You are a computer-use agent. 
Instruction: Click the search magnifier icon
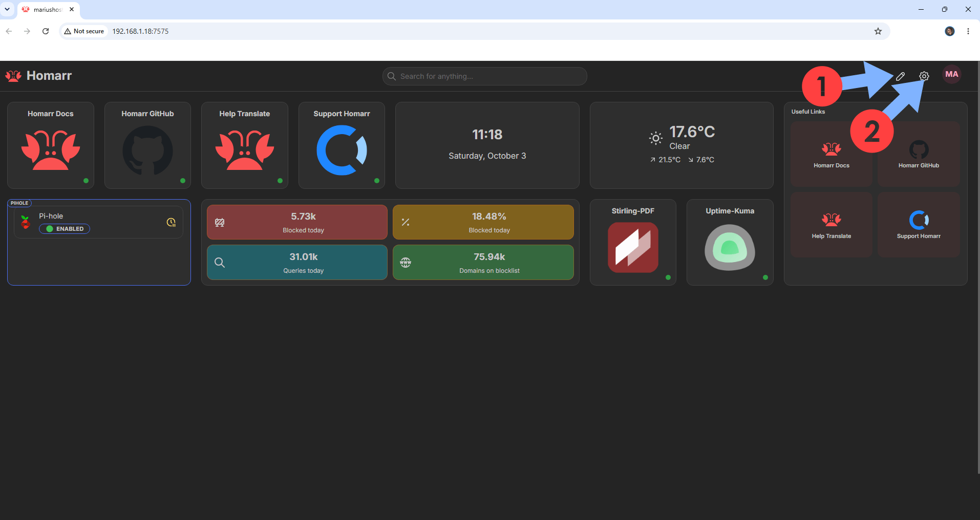(x=392, y=76)
